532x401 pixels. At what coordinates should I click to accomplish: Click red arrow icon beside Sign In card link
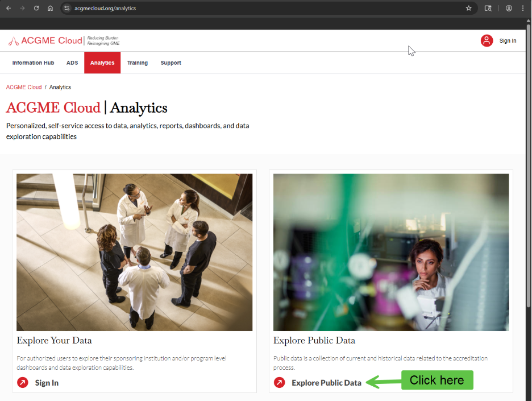(x=23, y=383)
